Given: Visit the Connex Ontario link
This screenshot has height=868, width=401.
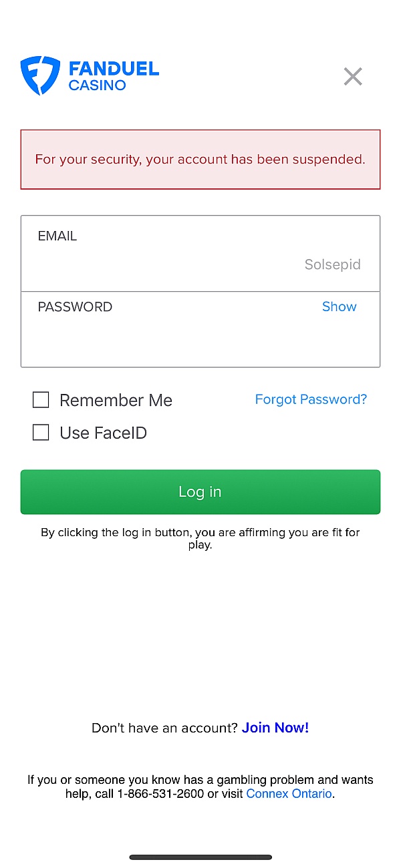Looking at the screenshot, I should (289, 794).
